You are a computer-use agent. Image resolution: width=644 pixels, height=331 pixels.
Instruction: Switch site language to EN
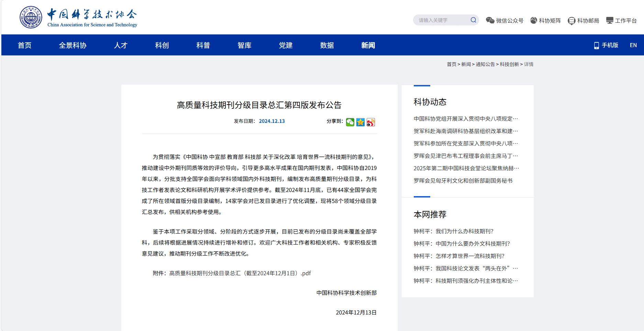[633, 45]
